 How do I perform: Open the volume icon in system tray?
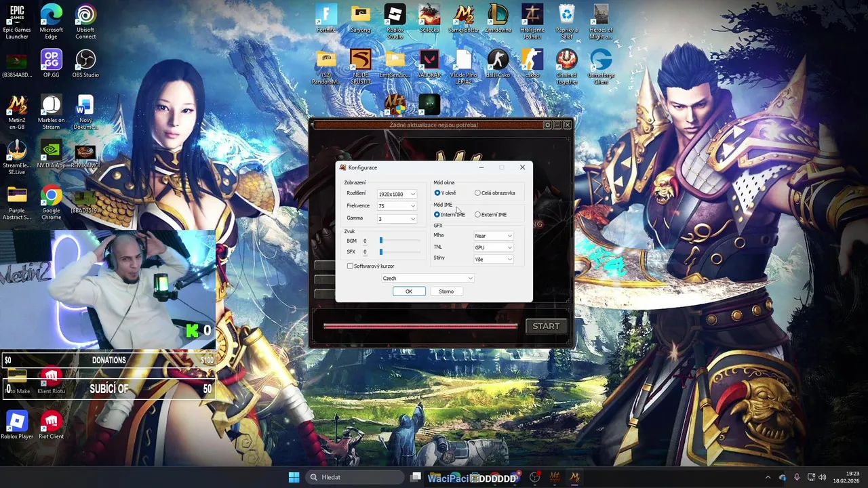click(x=823, y=477)
